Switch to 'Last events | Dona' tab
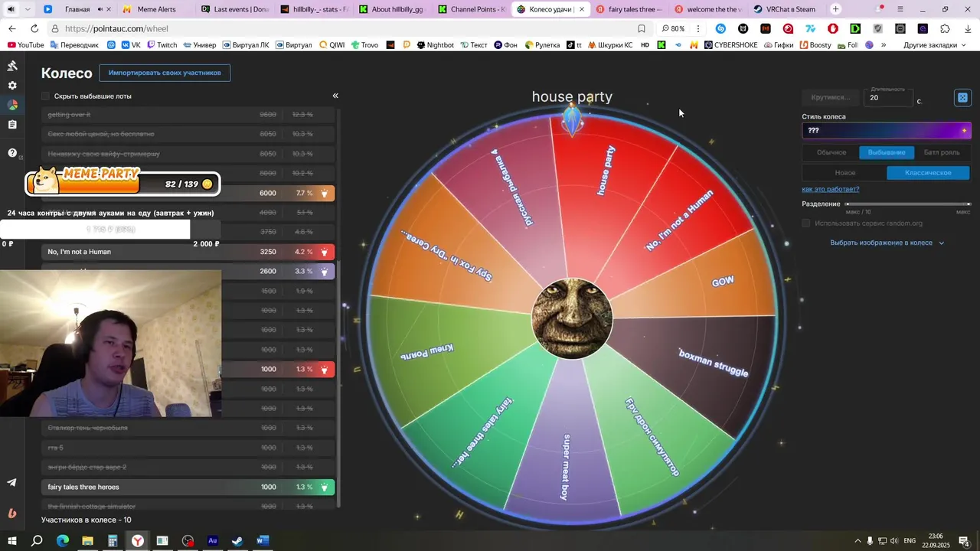980x551 pixels. pyautogui.click(x=234, y=9)
